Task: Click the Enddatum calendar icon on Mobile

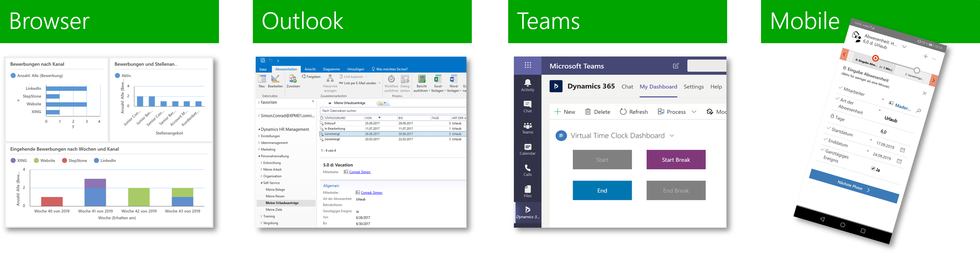Action: (899, 161)
